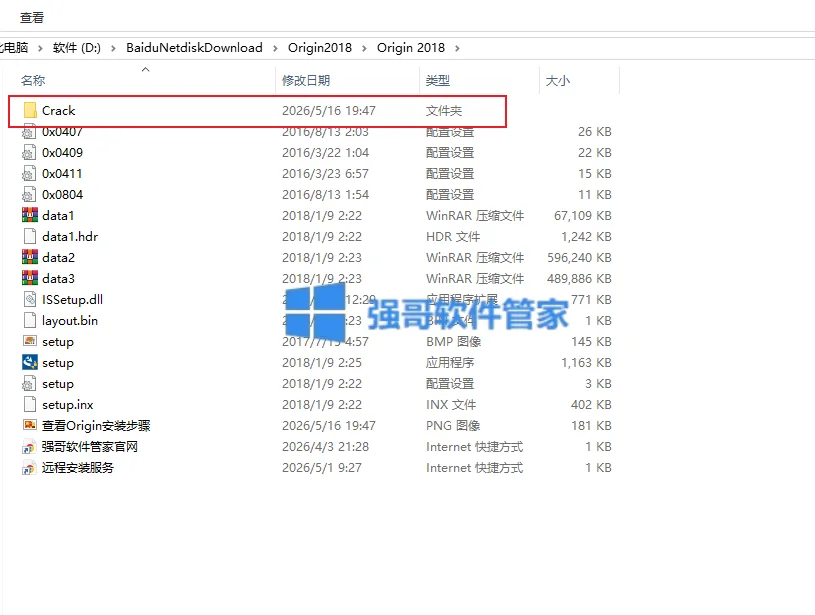The height and width of the screenshot is (615, 815).
Task: Click the INX 文件 type cell
Action: 451,404
